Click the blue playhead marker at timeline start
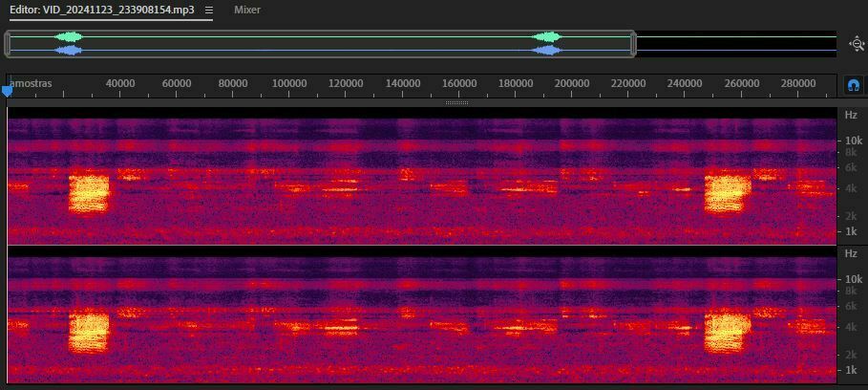 pyautogui.click(x=8, y=91)
